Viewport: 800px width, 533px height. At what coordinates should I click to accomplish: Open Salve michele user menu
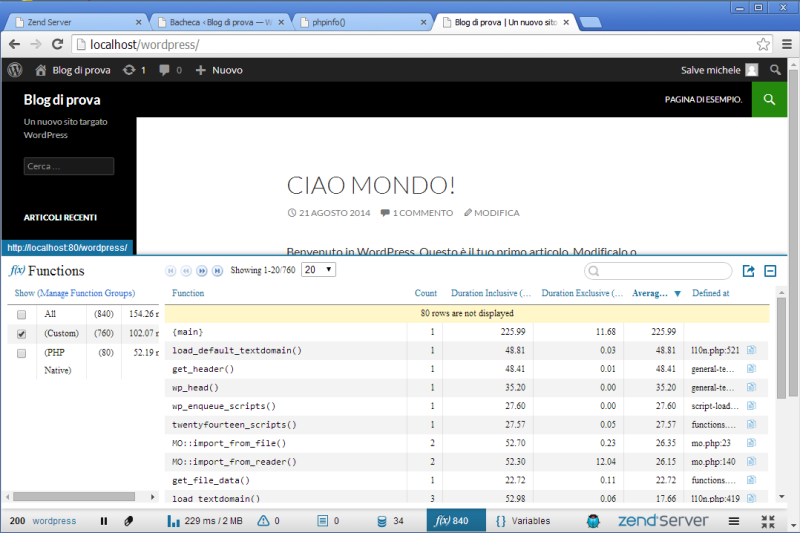pos(719,70)
